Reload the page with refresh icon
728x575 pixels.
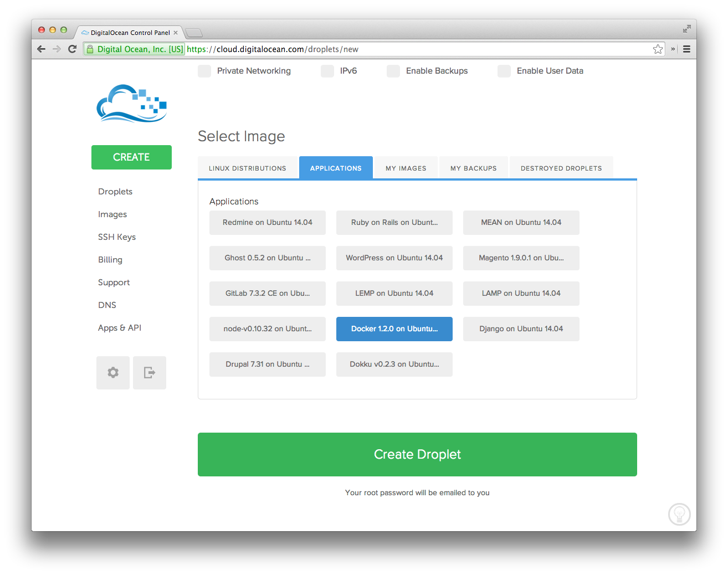(72, 49)
